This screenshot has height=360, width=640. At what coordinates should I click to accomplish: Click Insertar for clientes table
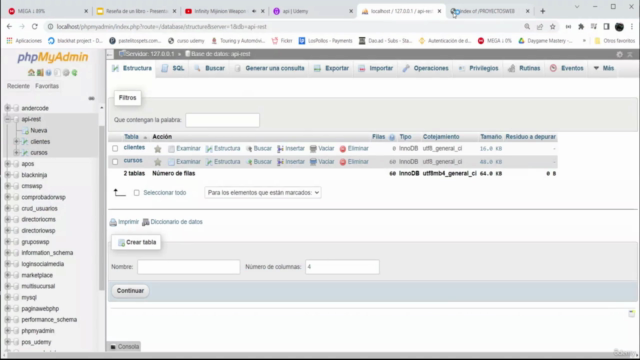[291, 149]
